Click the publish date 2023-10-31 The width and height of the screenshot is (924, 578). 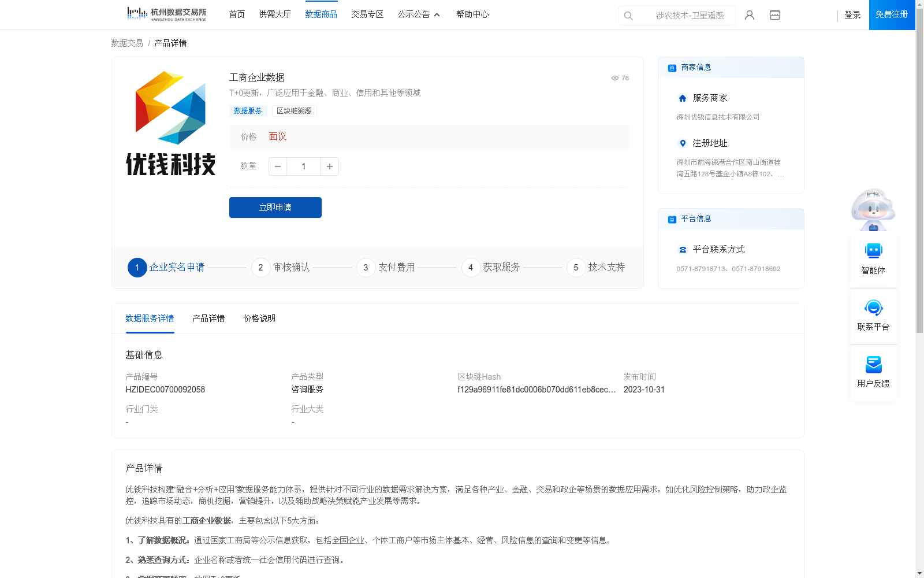pos(644,390)
